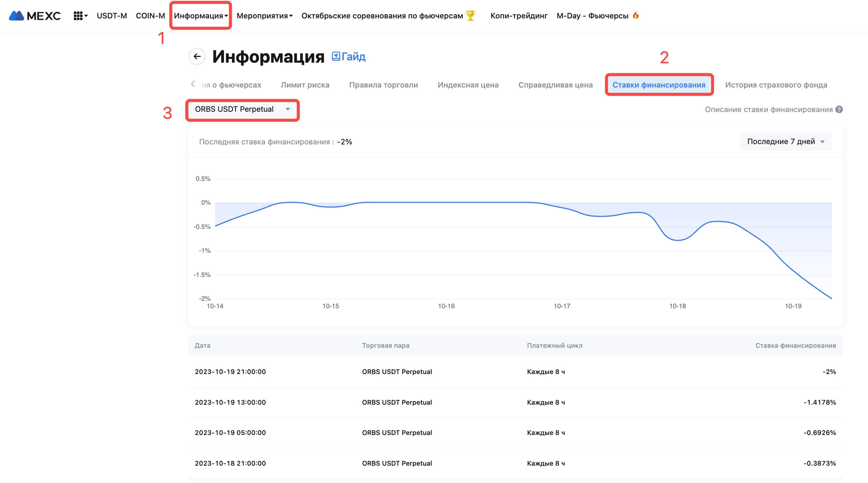Expand the Мероприятия menu

point(264,16)
